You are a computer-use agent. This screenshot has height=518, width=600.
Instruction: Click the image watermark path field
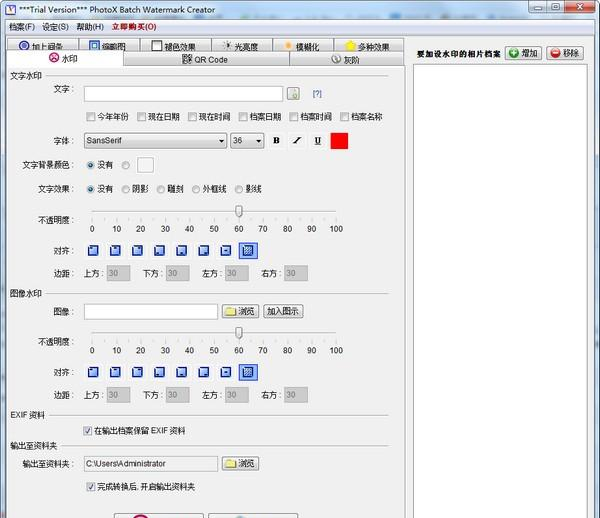(150, 312)
